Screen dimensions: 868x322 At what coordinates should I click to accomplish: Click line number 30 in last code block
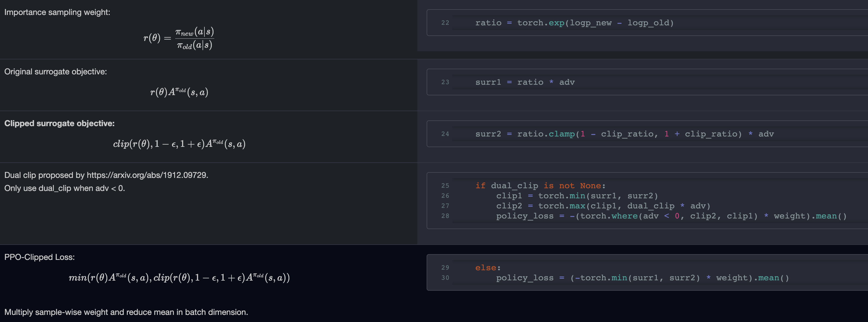[x=445, y=278]
